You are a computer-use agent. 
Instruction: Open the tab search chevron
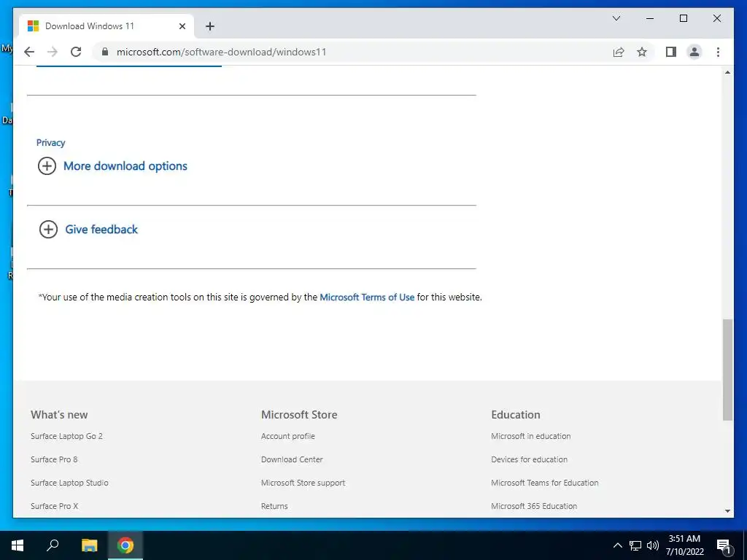(616, 18)
